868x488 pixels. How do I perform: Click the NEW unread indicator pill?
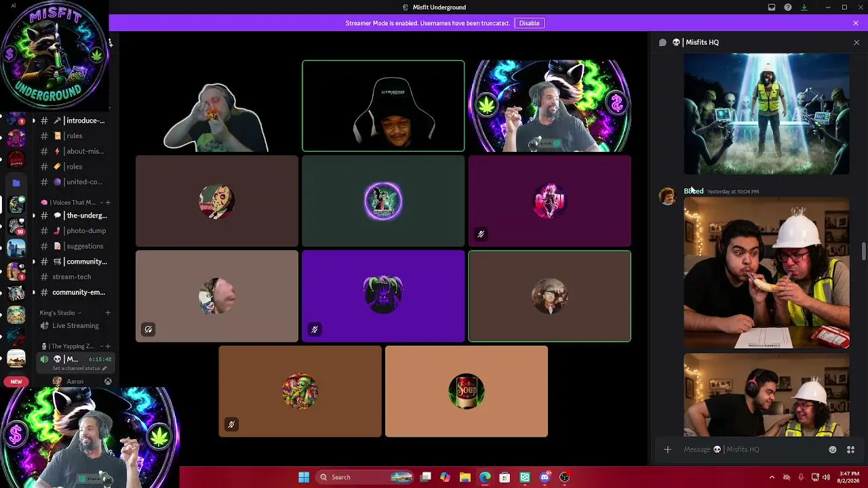16,382
